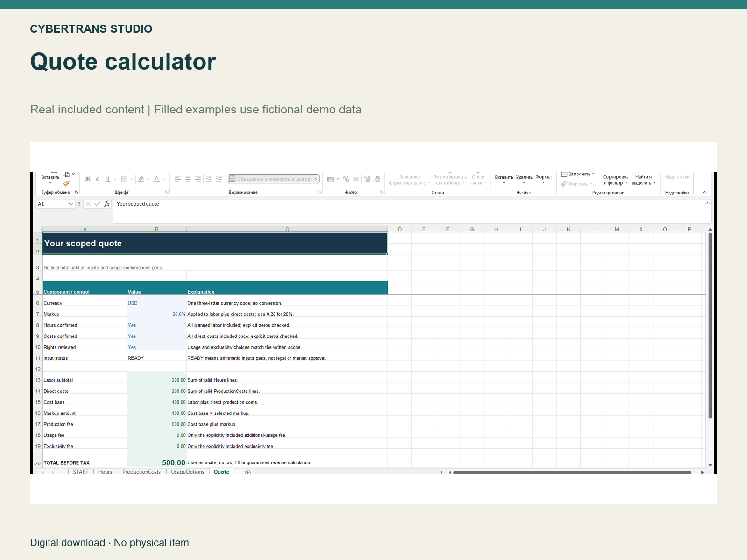
Task: Click the decrease decimal icon
Action: 377,179
